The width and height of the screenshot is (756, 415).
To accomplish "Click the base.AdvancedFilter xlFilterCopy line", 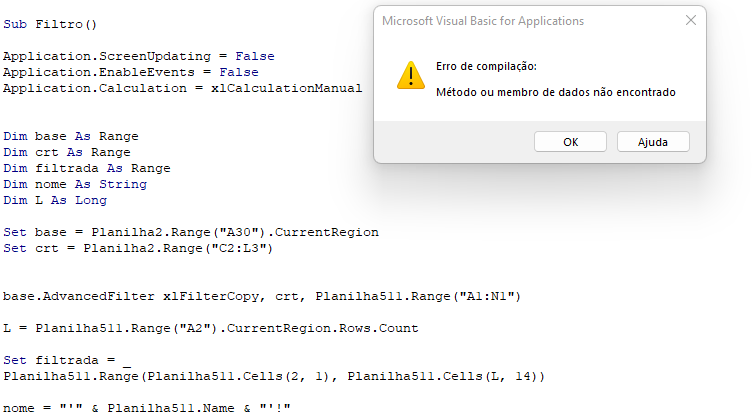I will tap(262, 296).
